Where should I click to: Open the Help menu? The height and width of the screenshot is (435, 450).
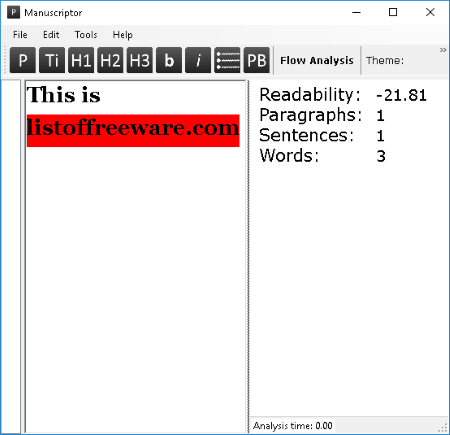click(122, 35)
